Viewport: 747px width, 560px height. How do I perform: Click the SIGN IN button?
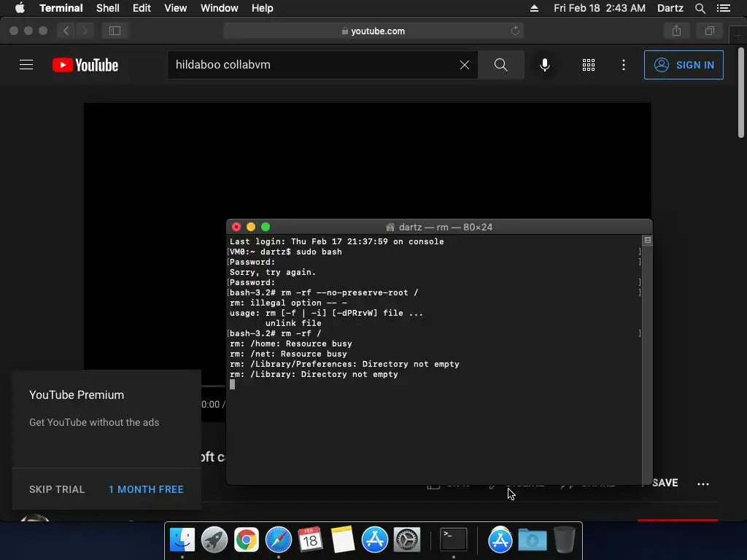click(684, 65)
